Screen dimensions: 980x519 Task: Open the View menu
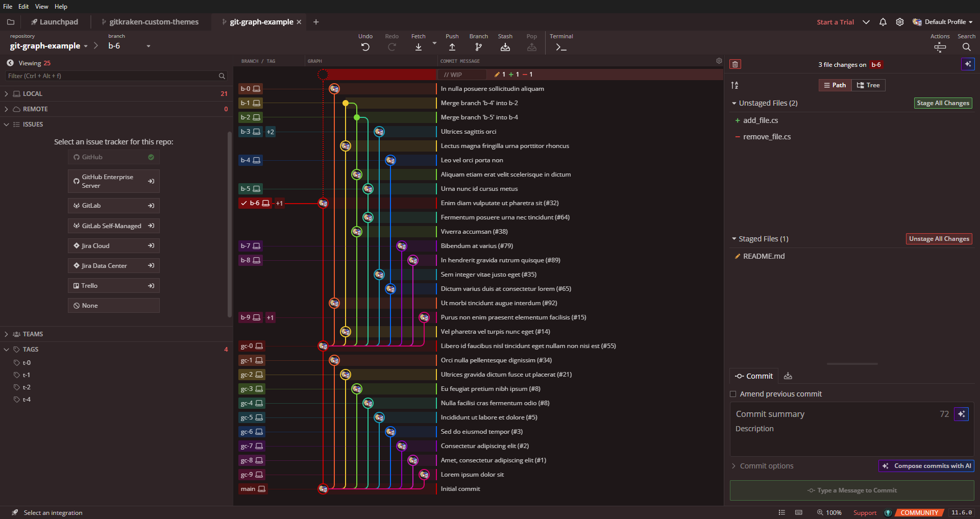pyautogui.click(x=41, y=6)
